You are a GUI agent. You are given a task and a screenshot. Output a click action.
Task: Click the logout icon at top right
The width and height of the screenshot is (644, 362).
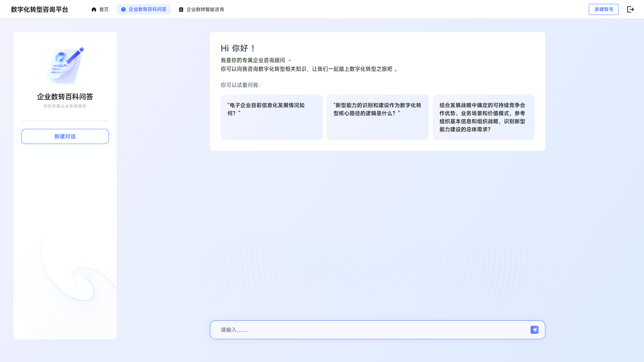point(630,9)
